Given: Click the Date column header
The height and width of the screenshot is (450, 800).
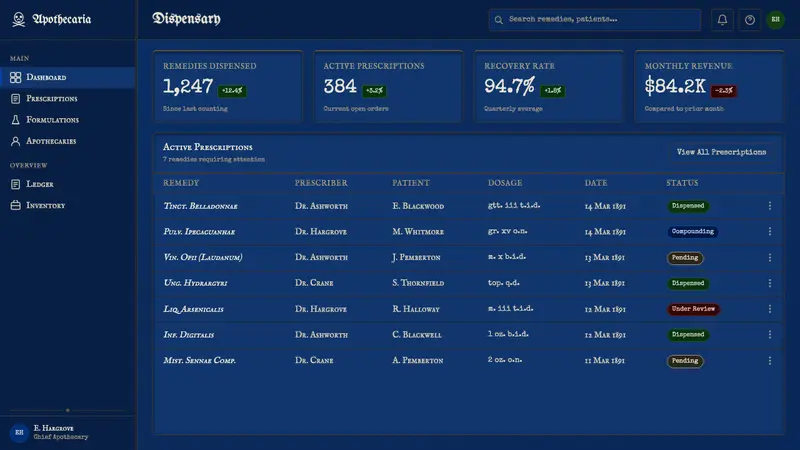Looking at the screenshot, I should (595, 183).
